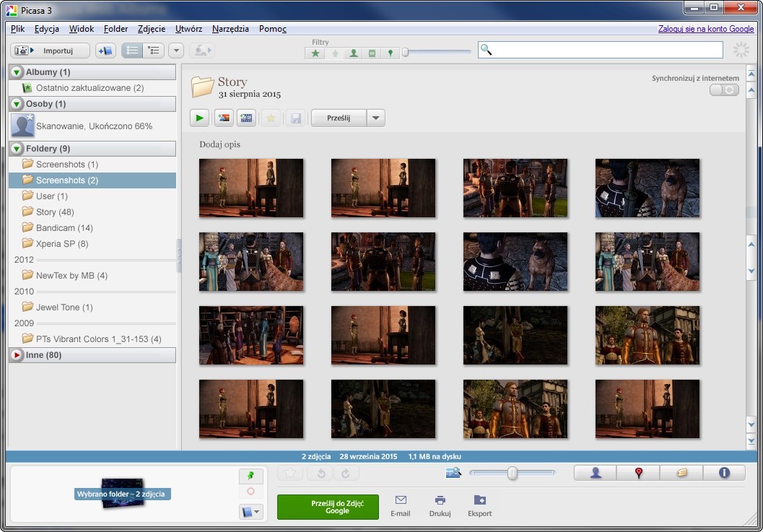
Task: Select the Ostatnio zaktualizowane album
Action: 90,88
